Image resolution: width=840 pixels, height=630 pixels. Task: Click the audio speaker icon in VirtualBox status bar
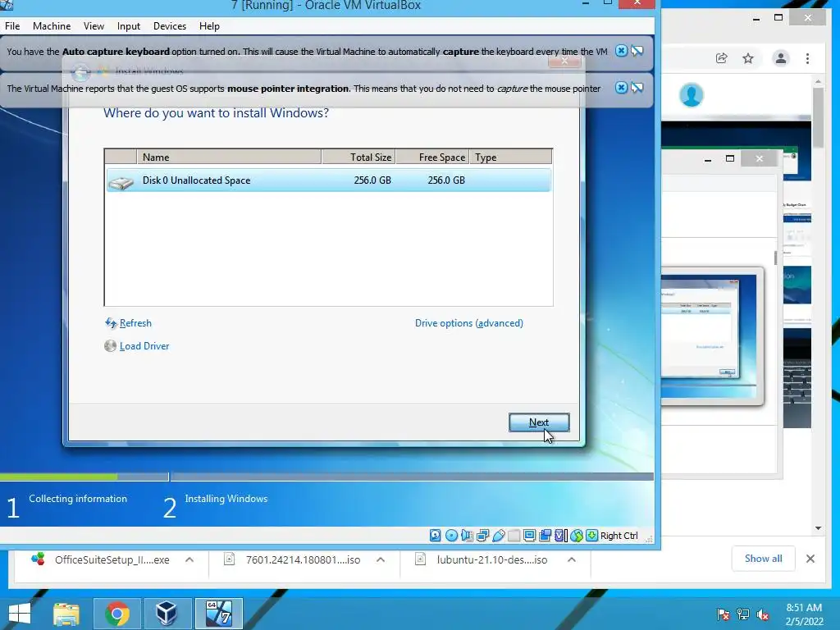pyautogui.click(x=467, y=535)
